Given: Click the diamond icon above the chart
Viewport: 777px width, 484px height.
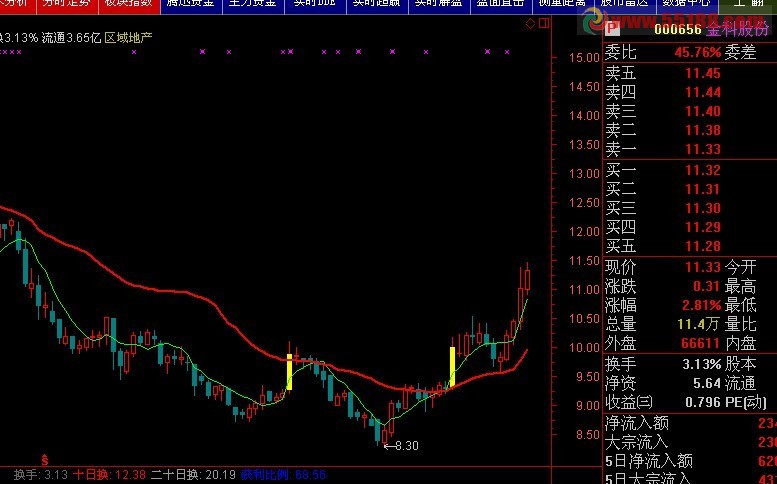Looking at the screenshot, I should coord(530,23).
